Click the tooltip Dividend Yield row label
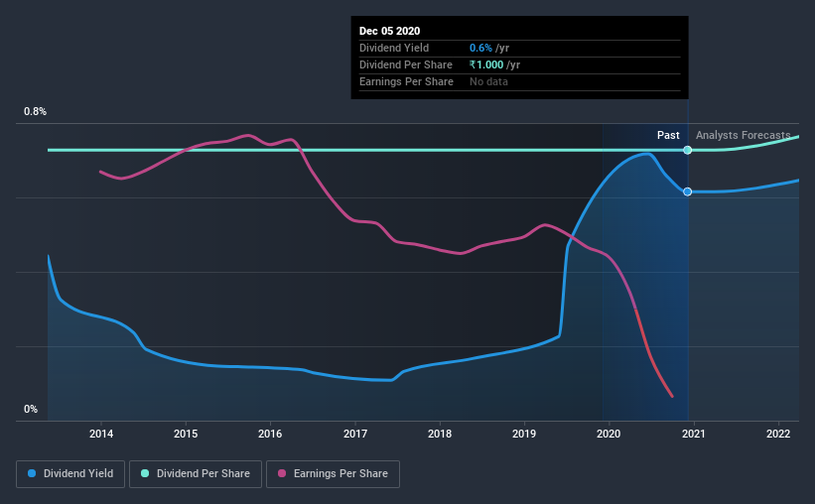 pyautogui.click(x=394, y=48)
